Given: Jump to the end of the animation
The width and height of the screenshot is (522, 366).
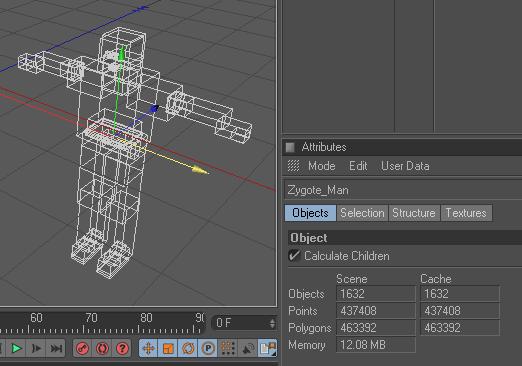Looking at the screenshot, I should point(56,348).
